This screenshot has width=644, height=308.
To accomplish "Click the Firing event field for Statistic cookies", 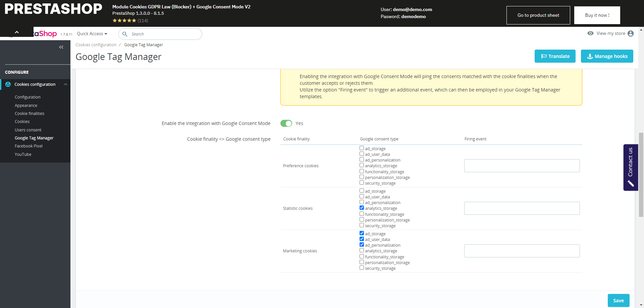I will tap(522, 208).
